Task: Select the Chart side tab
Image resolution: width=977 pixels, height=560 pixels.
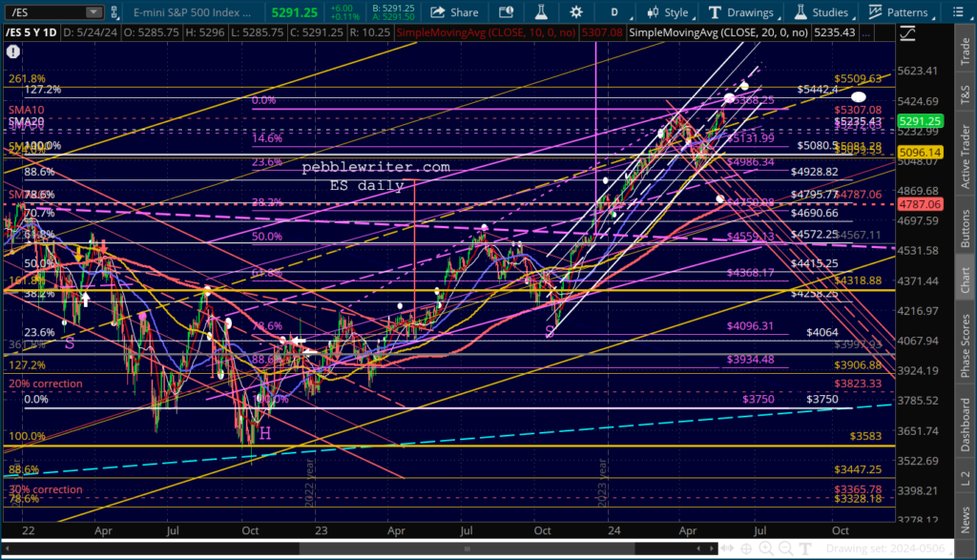Action: 966,280
